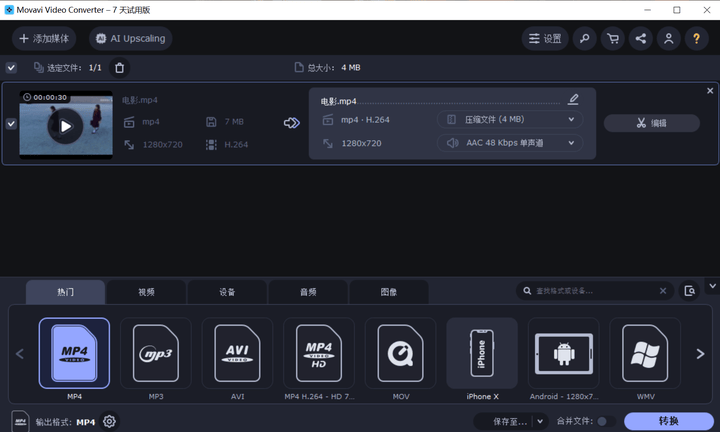Collapse the format panel chevron

[712, 286]
